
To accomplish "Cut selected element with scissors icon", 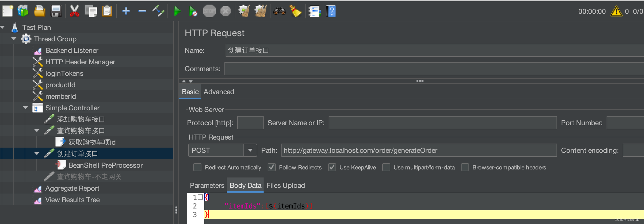I will tap(74, 11).
